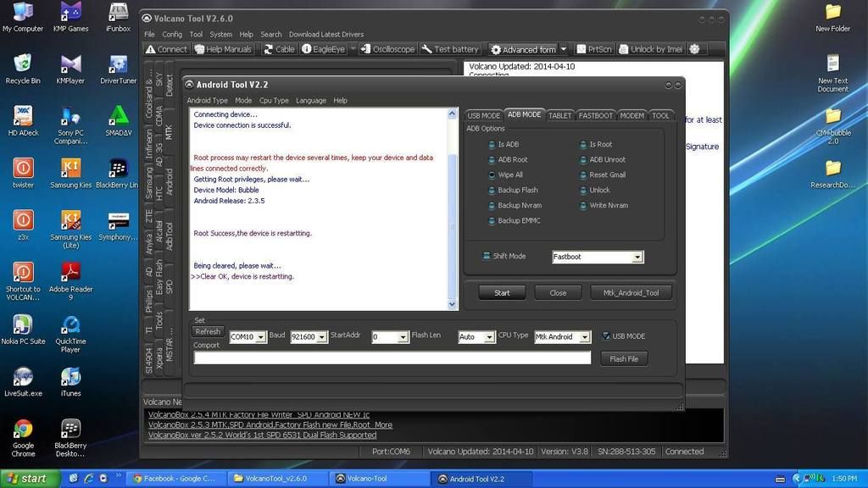Expand the Fastboot shift mode dropdown
The image size is (868, 488).
tap(637, 258)
